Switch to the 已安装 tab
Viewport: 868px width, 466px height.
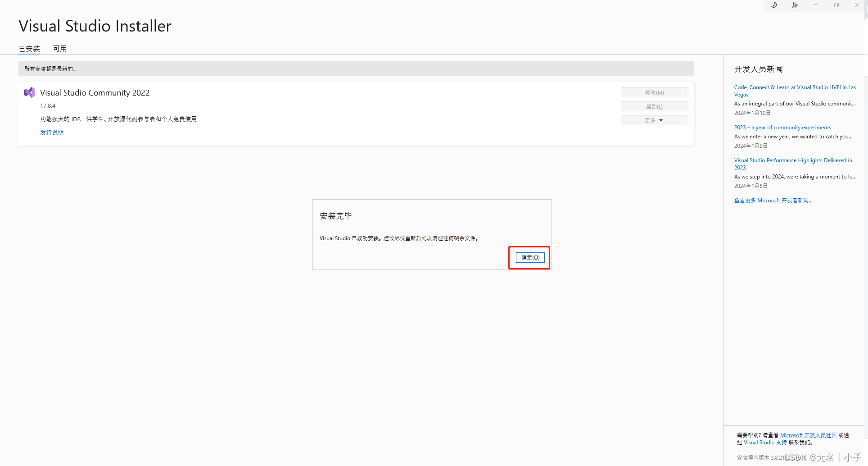pos(29,49)
